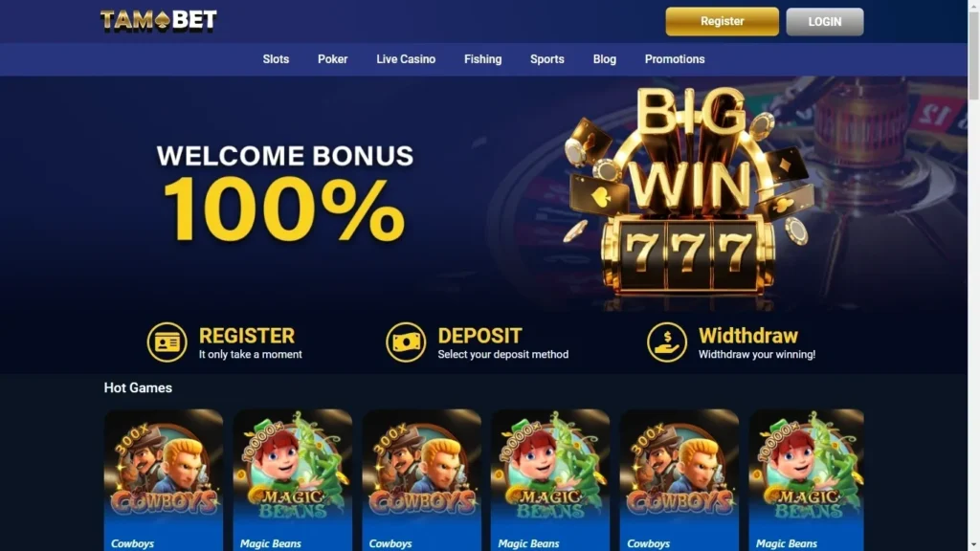Visit the Blog page
The image size is (980, 551).
pyautogui.click(x=605, y=59)
